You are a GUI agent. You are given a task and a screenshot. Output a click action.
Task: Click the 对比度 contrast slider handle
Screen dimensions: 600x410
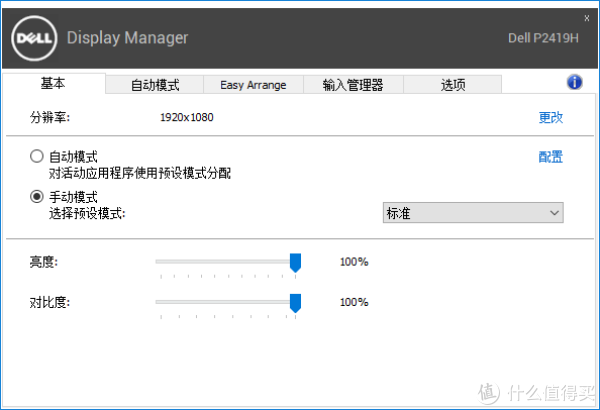point(295,303)
